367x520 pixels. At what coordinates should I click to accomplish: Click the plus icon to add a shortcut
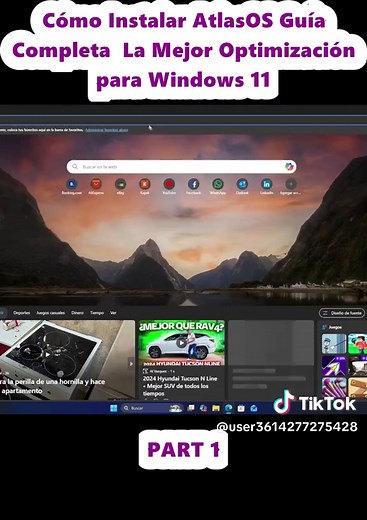coord(291,184)
